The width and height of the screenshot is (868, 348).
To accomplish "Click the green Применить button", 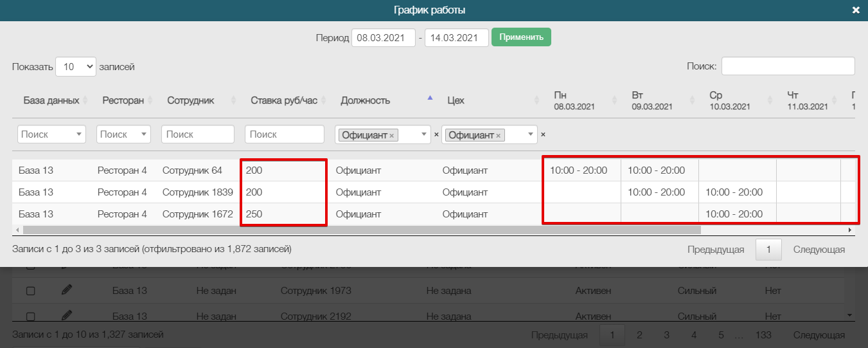I will [x=521, y=37].
